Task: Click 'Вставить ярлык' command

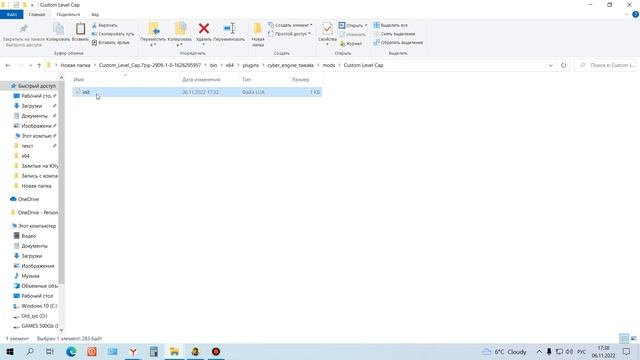Action: tap(111, 42)
